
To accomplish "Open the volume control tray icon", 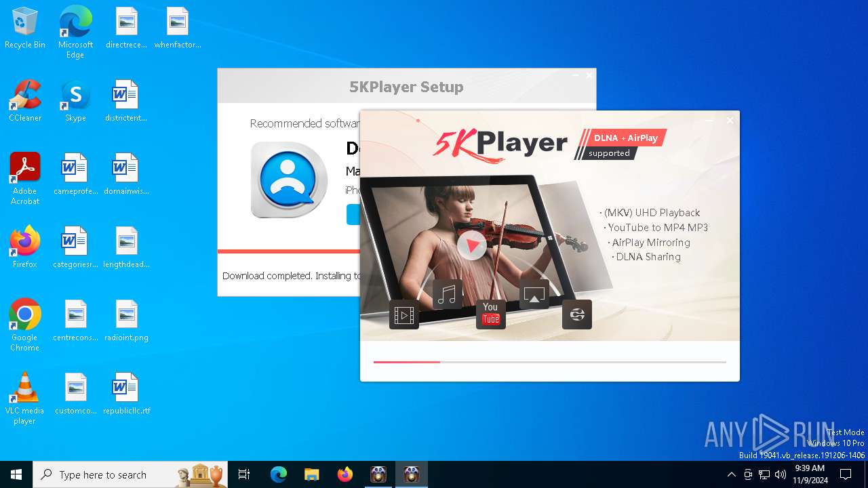I will click(781, 474).
